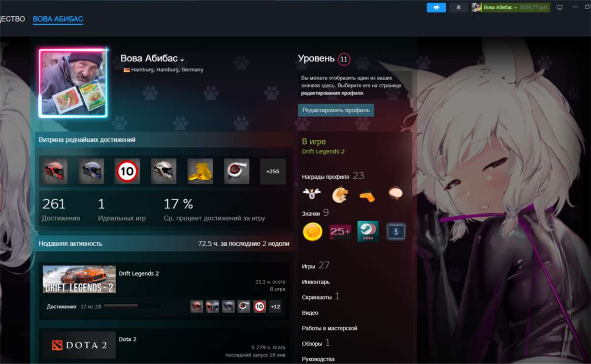Click the red helmet achievement in showcase
This screenshot has height=364, width=591.
click(x=55, y=171)
